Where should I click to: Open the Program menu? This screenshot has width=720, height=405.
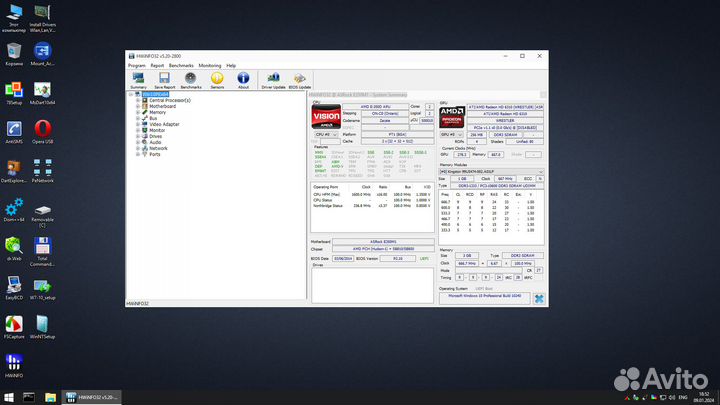[136, 66]
